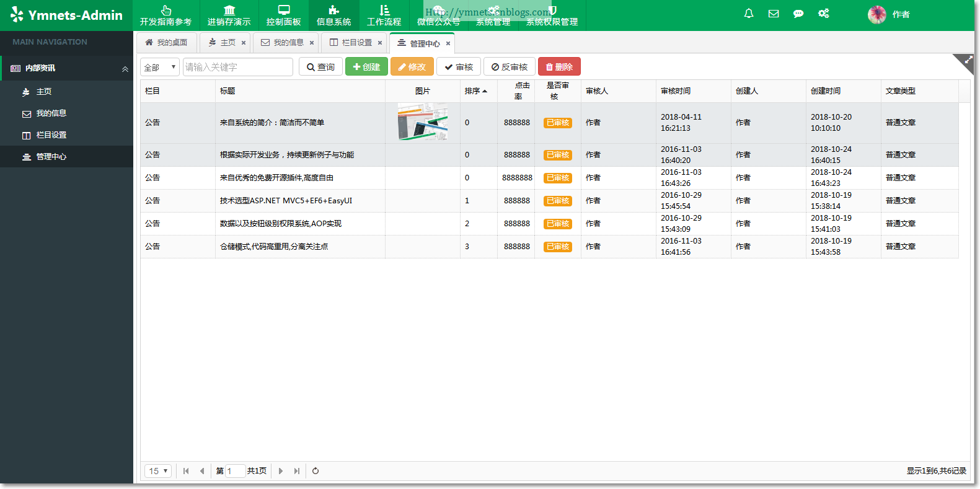Click the Ymnets-Admin logo
Image resolution: width=980 pixels, height=489 pixels.
[66, 15]
